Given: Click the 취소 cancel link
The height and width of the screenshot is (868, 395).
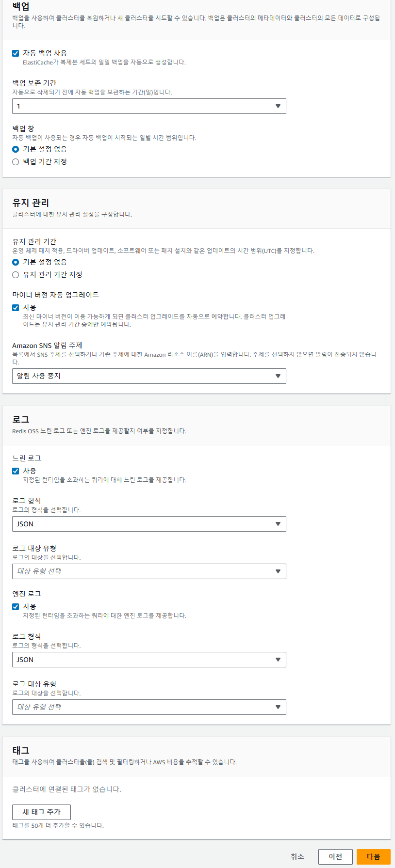Looking at the screenshot, I should pos(297,856).
